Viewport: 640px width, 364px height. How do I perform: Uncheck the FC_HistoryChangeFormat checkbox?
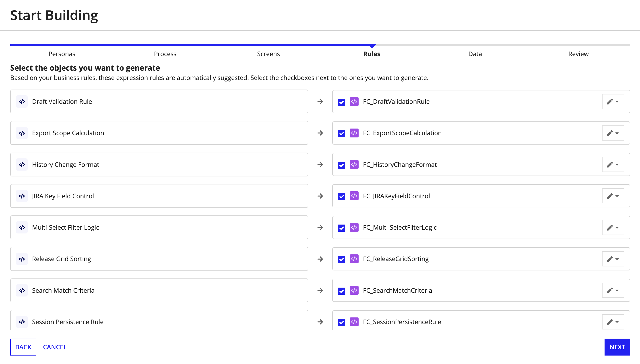(x=341, y=165)
